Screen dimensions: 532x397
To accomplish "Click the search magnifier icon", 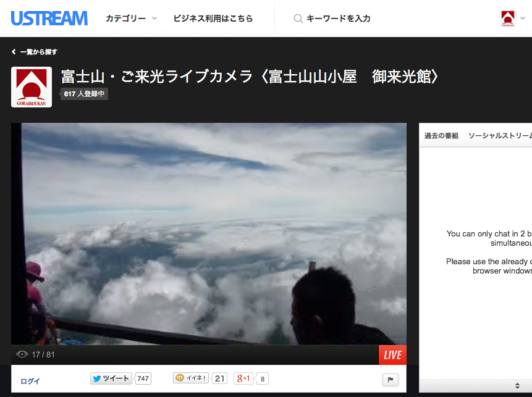I will (x=298, y=19).
